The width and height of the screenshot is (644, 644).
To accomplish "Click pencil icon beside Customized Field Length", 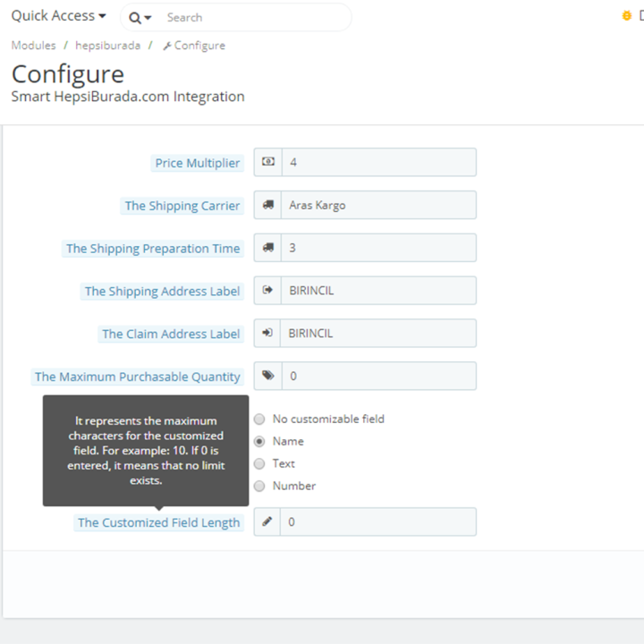I will pos(267,521).
